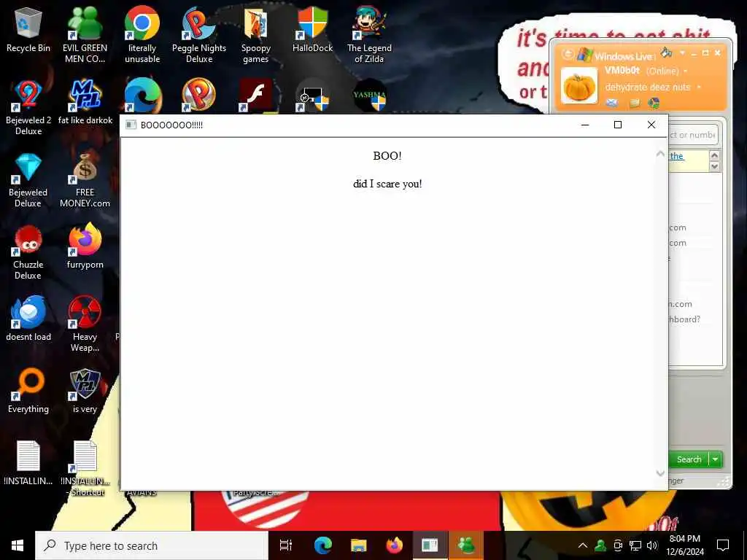Launch the Heavy Weap... shortcut
This screenshot has width=747, height=560.
click(85, 324)
